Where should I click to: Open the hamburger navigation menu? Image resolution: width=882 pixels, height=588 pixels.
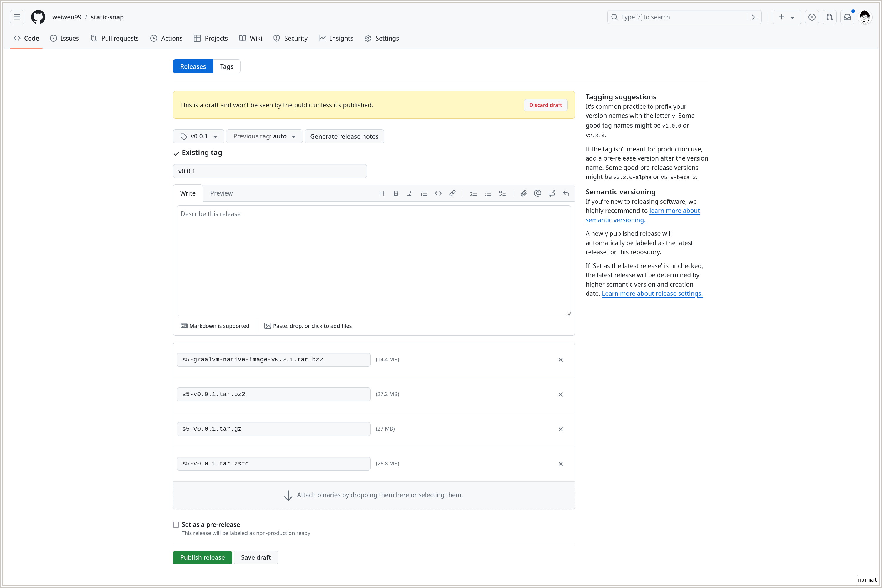click(x=17, y=17)
